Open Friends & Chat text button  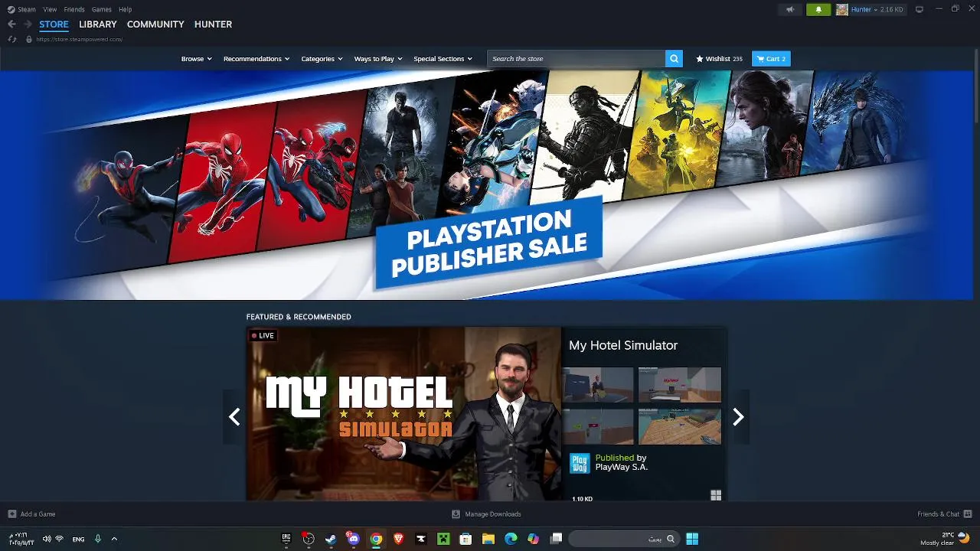coord(938,514)
